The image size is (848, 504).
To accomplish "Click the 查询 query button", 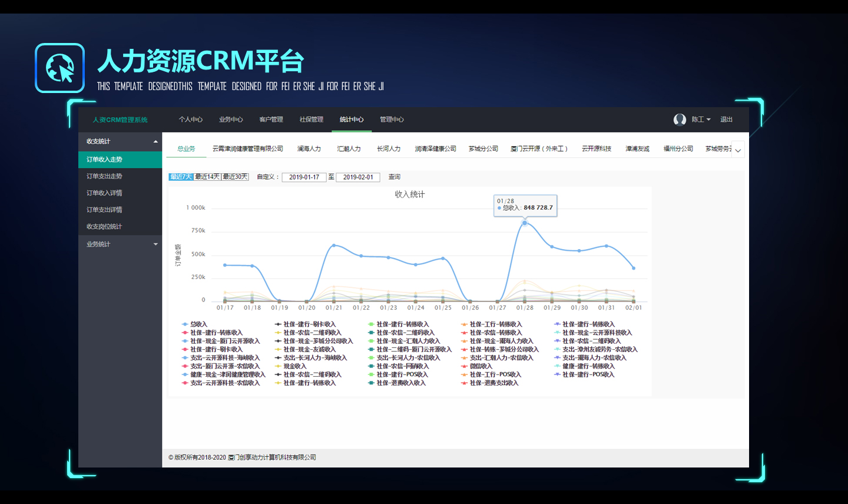I will pos(395,177).
